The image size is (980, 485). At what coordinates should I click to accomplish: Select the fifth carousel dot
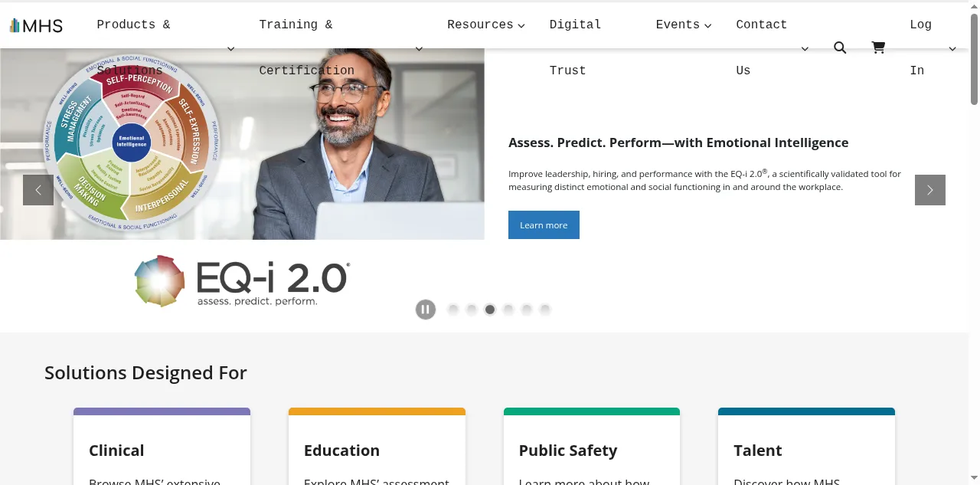[527, 310]
